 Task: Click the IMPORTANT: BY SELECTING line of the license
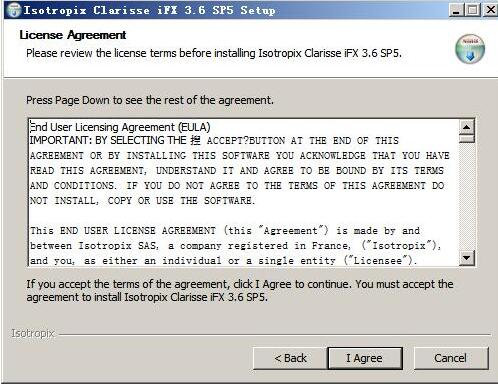point(214,141)
